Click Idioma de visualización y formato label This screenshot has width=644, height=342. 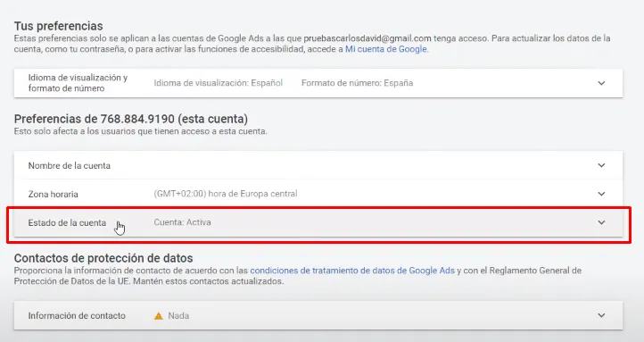pos(78,83)
